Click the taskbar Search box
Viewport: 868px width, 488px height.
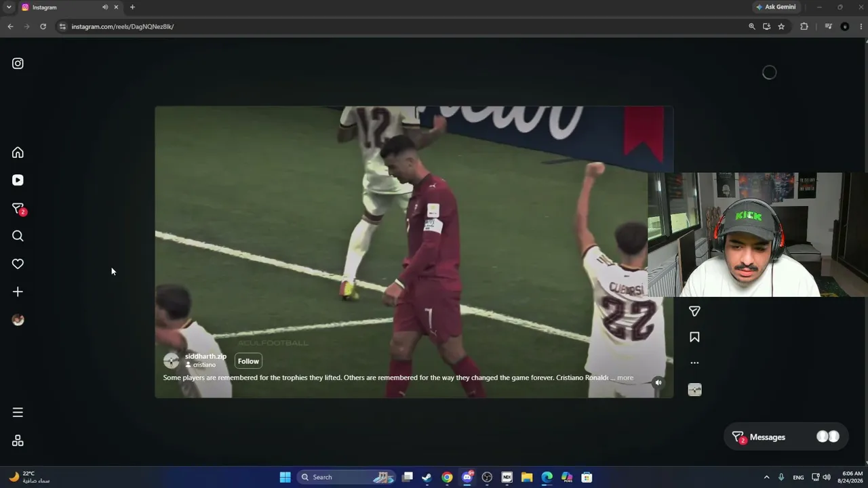[x=348, y=477]
